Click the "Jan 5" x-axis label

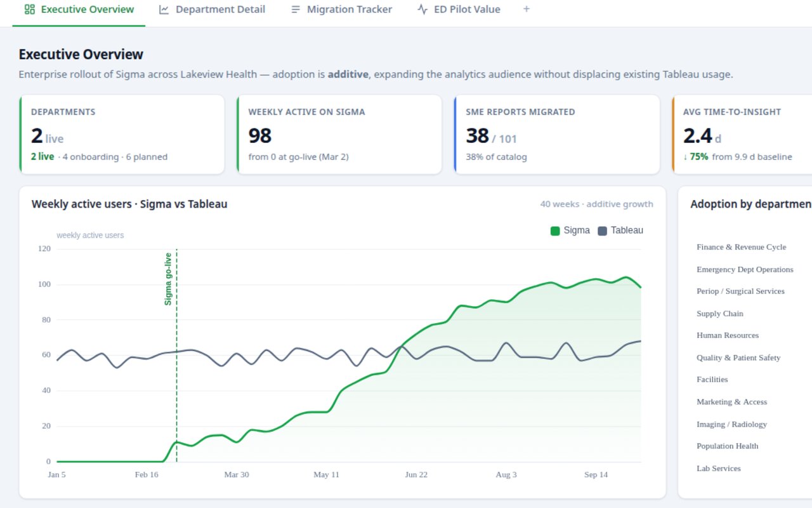(x=57, y=474)
